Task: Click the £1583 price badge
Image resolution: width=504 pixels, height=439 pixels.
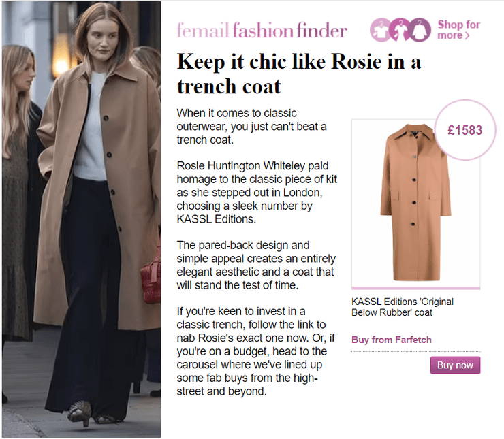Action: tap(464, 130)
